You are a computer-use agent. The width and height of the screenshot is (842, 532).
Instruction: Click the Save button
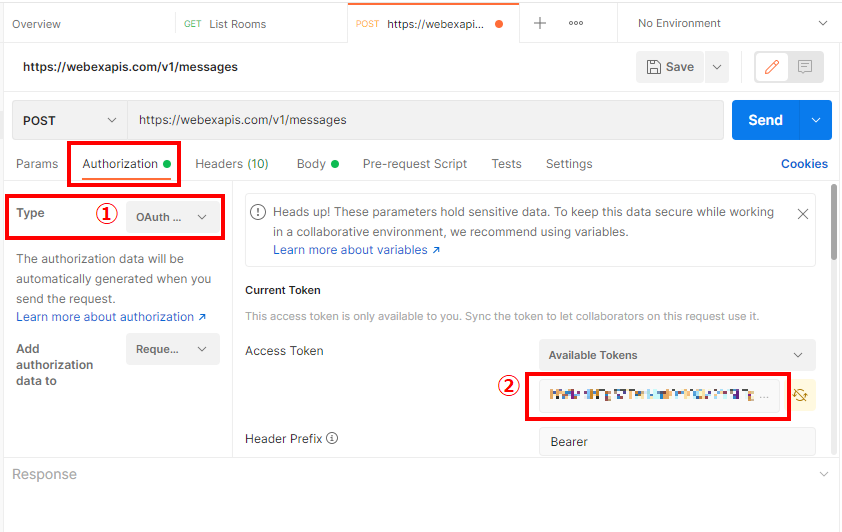(x=670, y=67)
